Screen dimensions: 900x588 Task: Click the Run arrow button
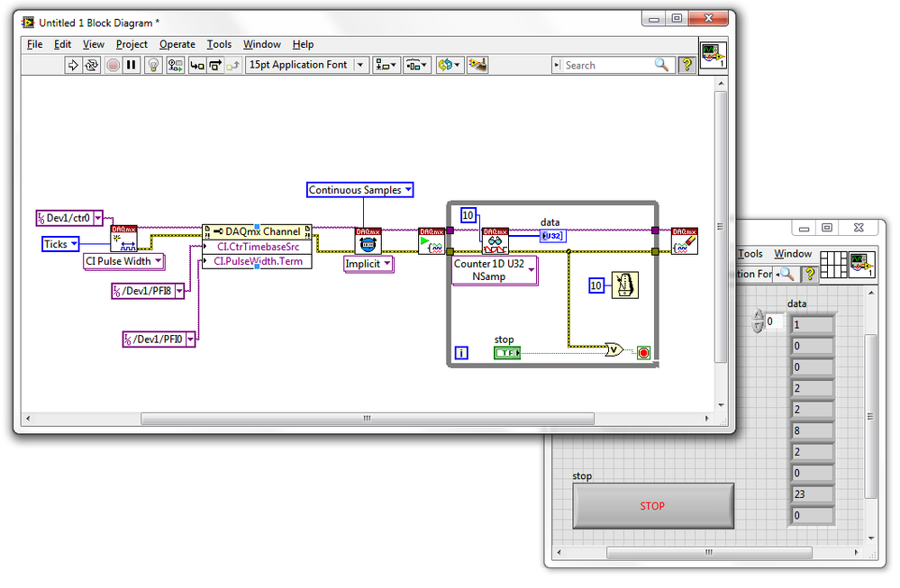pyautogui.click(x=73, y=66)
